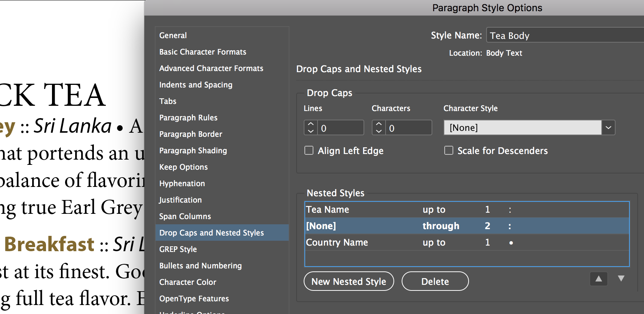Image resolution: width=644 pixels, height=314 pixels.
Task: Click the 'Sri Lanka' text in the document
Action: tap(73, 126)
